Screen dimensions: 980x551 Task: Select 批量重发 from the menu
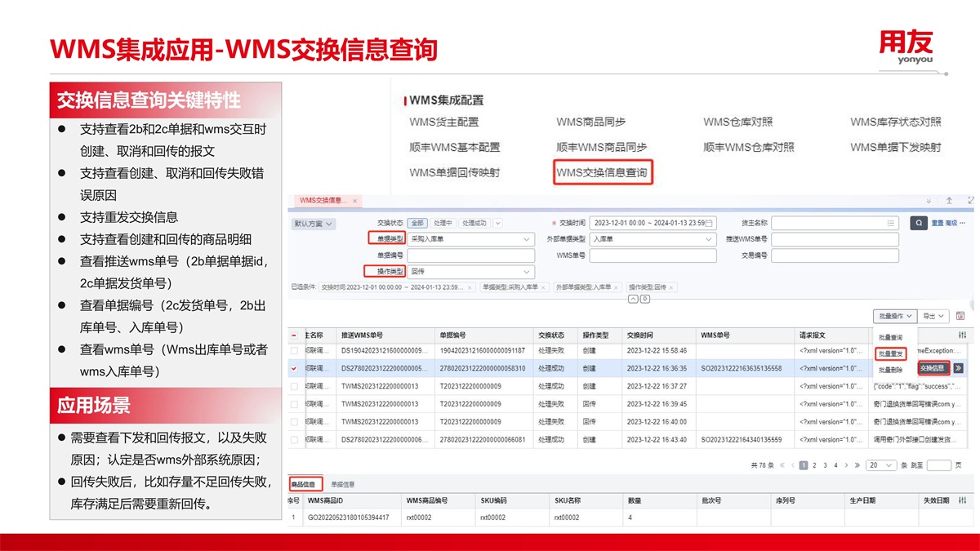(x=891, y=353)
